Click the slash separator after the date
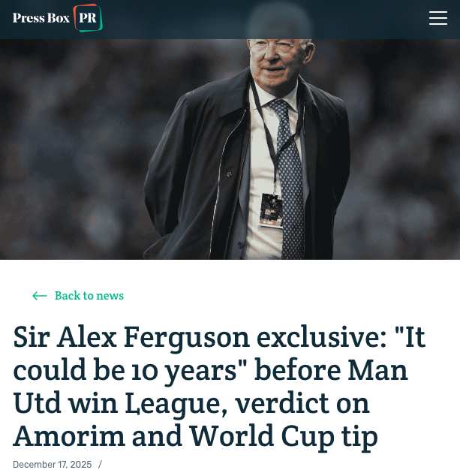Image resolution: width=460 pixels, height=476 pixels. pos(100,465)
